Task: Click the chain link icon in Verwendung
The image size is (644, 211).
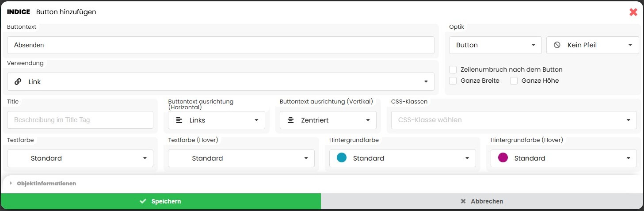Action: coord(18,81)
